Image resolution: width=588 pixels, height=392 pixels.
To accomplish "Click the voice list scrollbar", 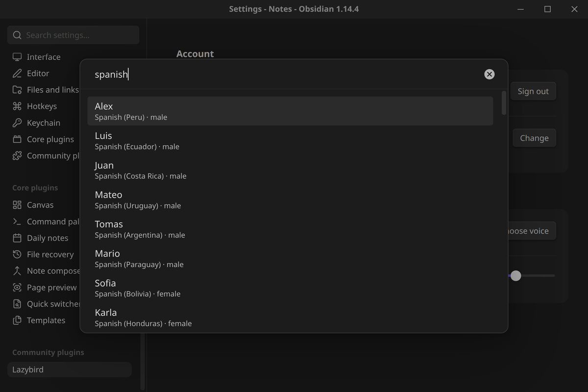I will (x=504, y=103).
